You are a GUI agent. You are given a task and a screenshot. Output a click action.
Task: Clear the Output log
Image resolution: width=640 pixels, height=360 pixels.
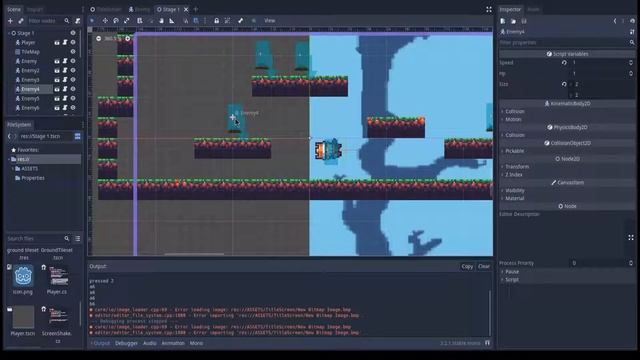[484, 267]
